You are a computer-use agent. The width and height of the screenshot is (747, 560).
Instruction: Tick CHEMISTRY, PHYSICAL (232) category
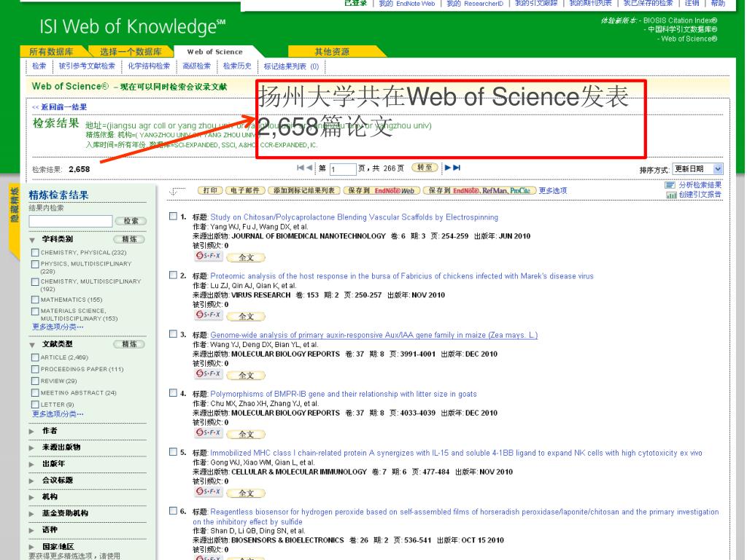[x=35, y=252]
